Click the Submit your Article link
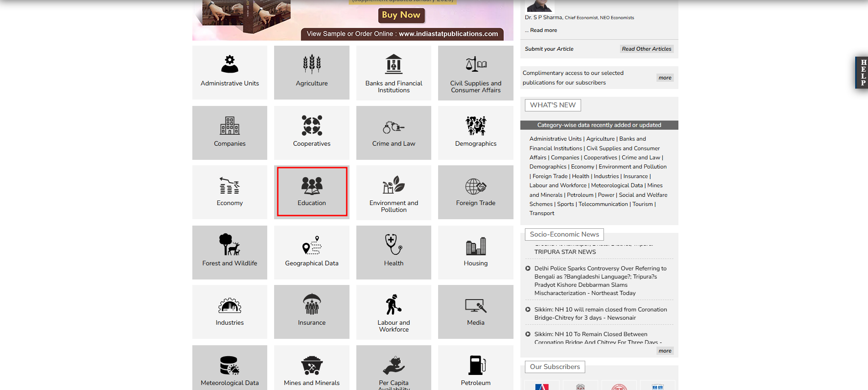Image resolution: width=868 pixels, height=390 pixels. click(549, 49)
